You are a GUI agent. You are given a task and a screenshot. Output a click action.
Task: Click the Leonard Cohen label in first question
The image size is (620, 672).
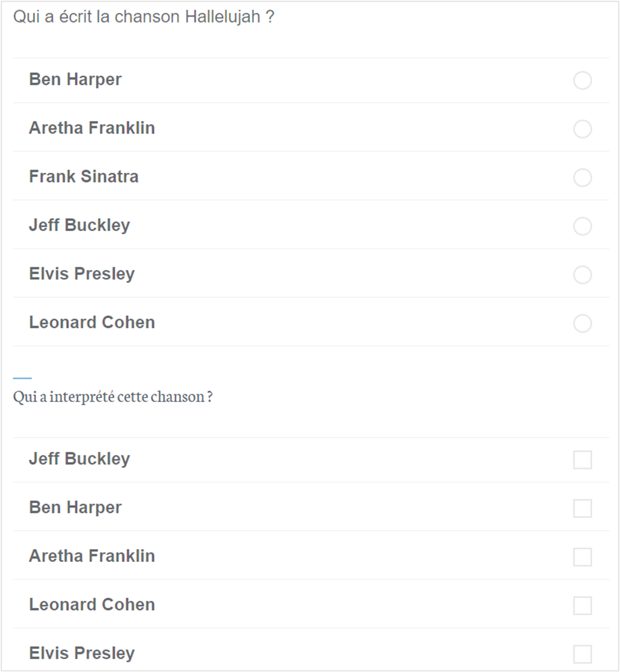(x=92, y=323)
